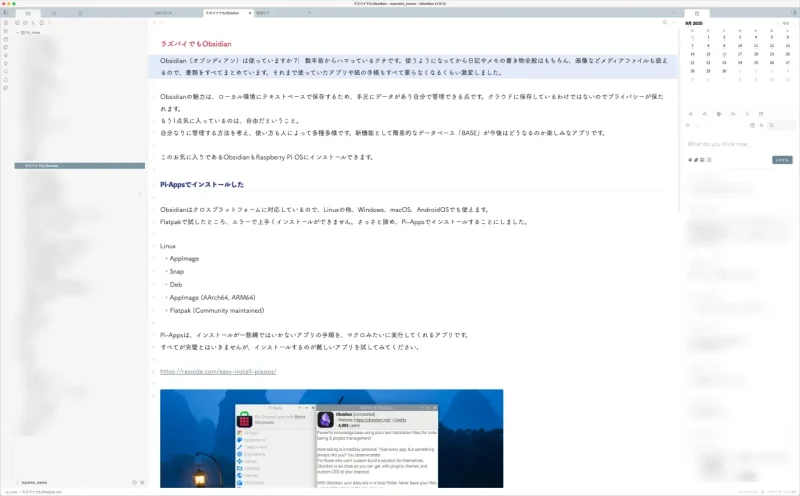The height and width of the screenshot is (496, 800).
Task: Click the third ribbon icon in left strip
Action: point(6,39)
